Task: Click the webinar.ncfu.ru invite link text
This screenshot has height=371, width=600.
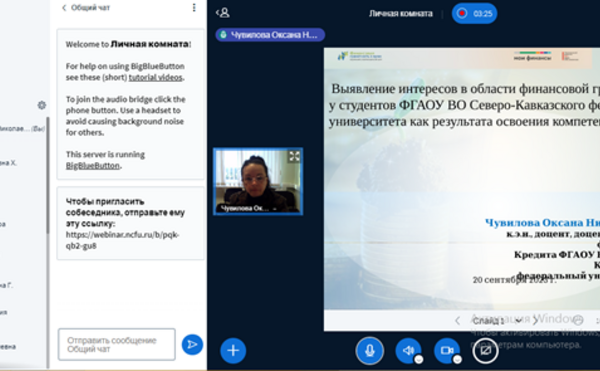Action: click(122, 240)
